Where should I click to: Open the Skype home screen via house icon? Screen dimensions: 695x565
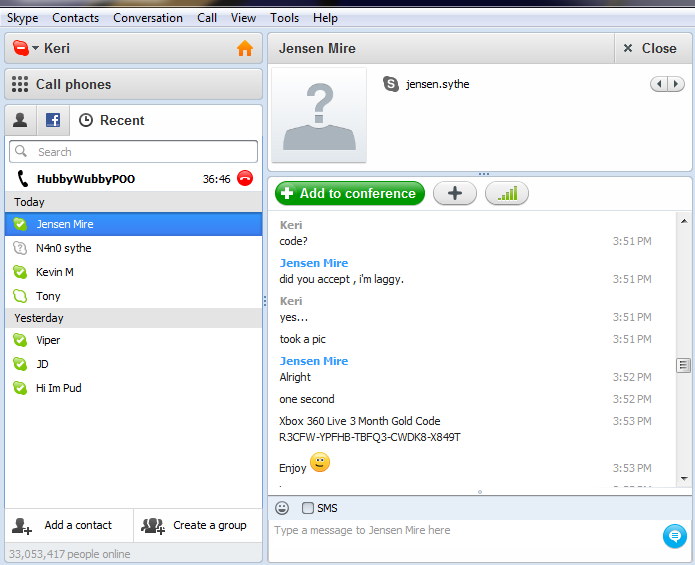pyautogui.click(x=245, y=48)
